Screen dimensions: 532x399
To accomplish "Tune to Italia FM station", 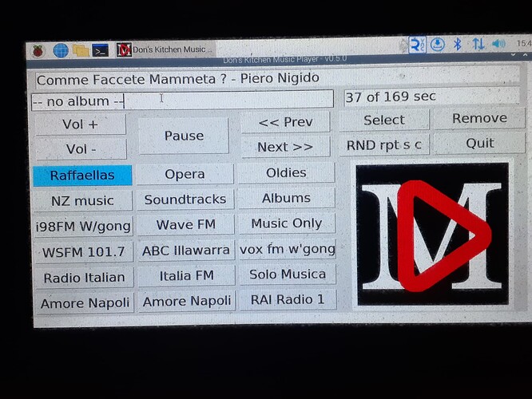I will coord(187,275).
